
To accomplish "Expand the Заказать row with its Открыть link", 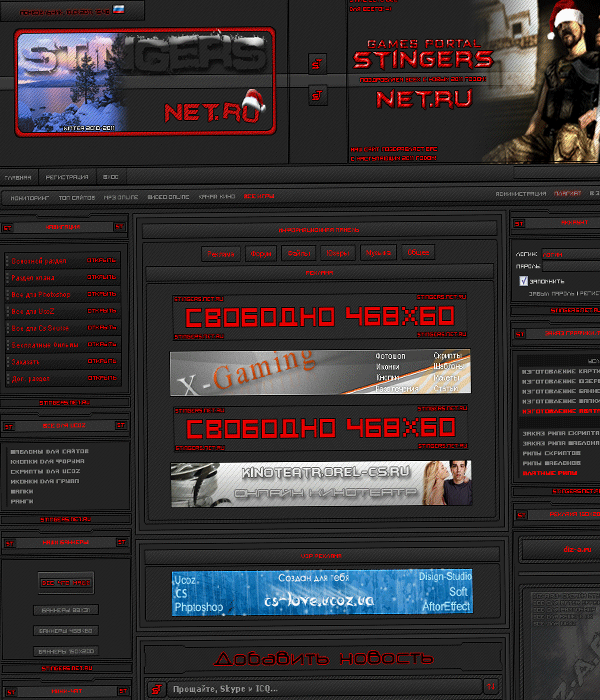I will click(x=102, y=361).
